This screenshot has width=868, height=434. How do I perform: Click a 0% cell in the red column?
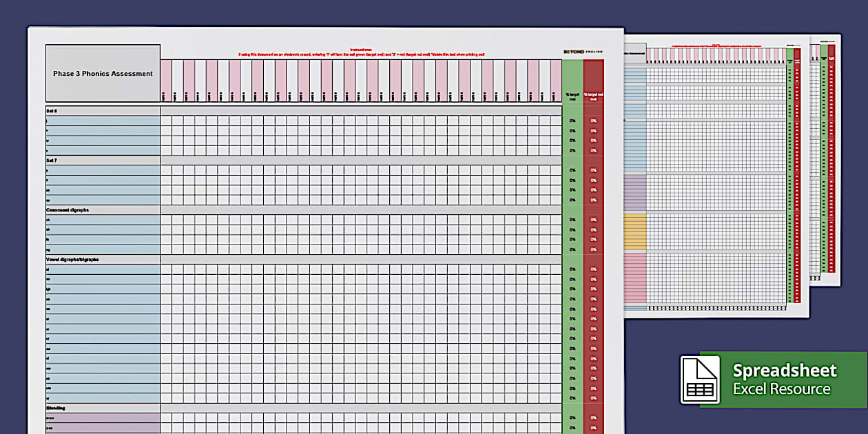pyautogui.click(x=592, y=119)
